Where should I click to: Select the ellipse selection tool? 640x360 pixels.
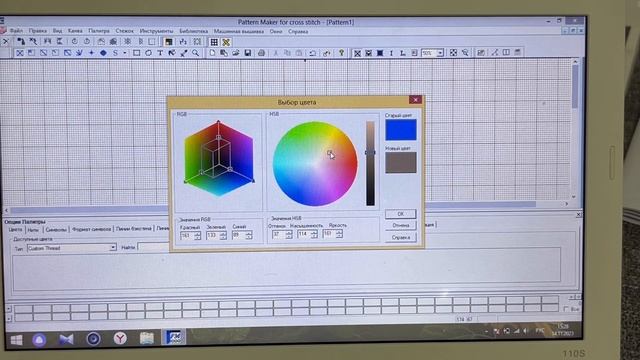coord(148,53)
